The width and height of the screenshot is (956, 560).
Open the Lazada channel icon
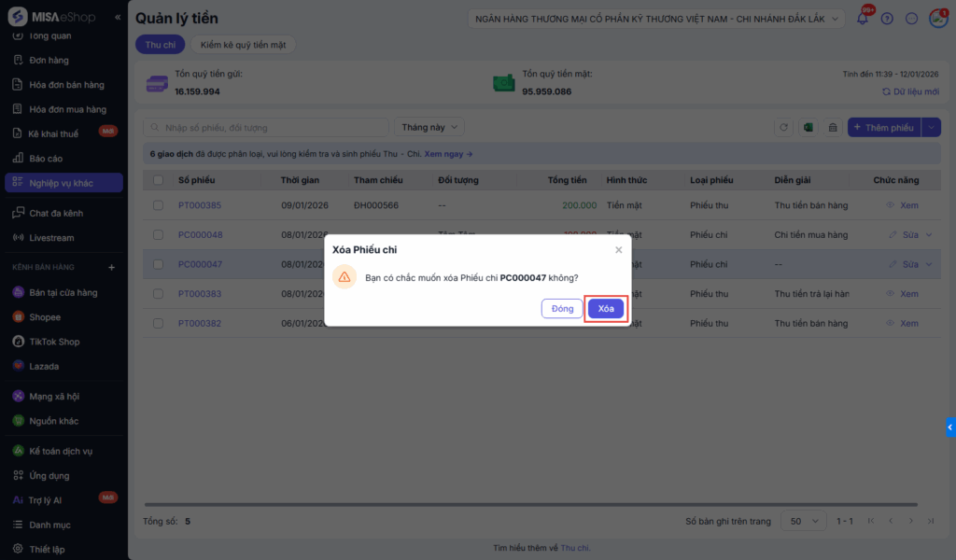pos(19,366)
